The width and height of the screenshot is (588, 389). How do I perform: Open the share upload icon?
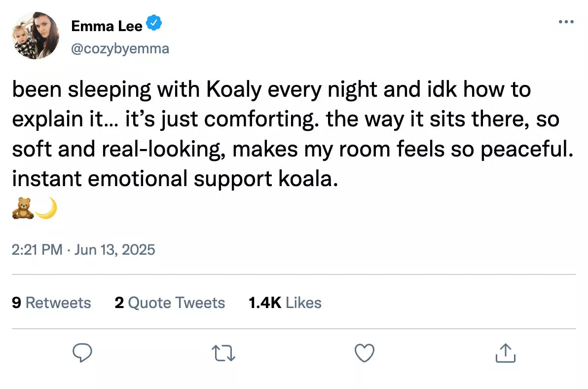click(x=505, y=353)
